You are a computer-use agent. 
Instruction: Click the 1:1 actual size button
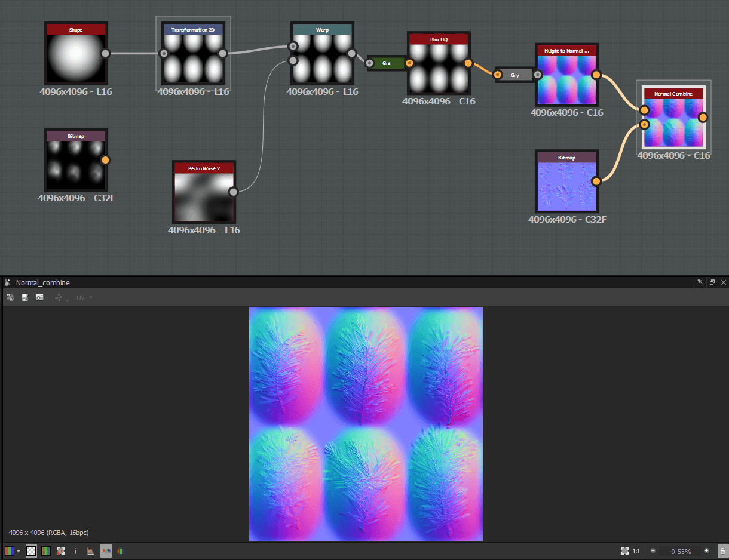[636, 551]
